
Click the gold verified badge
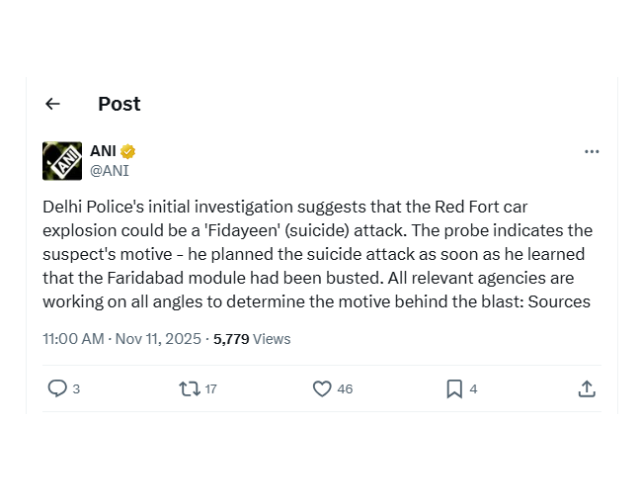(128, 152)
